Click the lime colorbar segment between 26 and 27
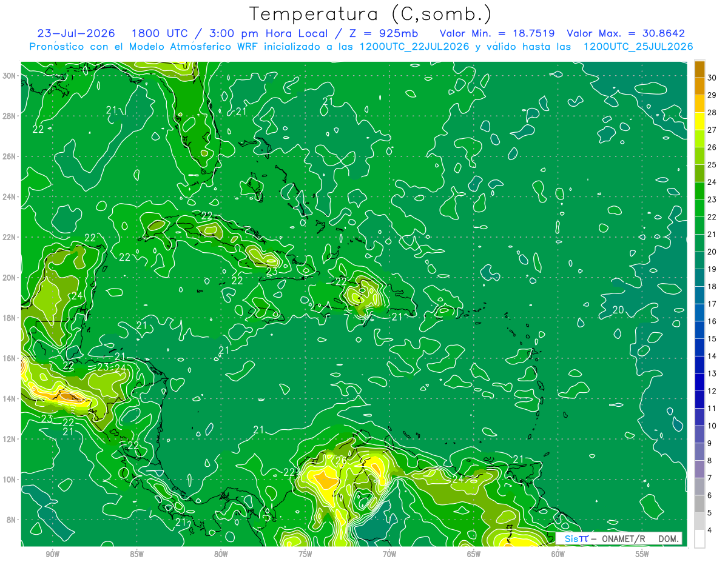Screen dimensions: 728x562 click(x=699, y=138)
